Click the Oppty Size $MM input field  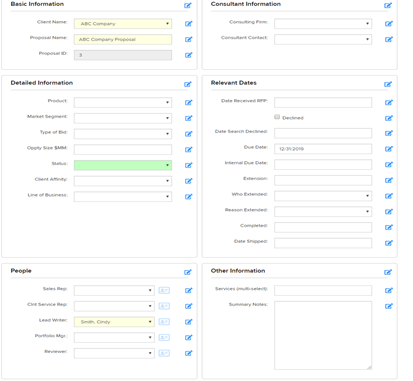click(x=123, y=149)
